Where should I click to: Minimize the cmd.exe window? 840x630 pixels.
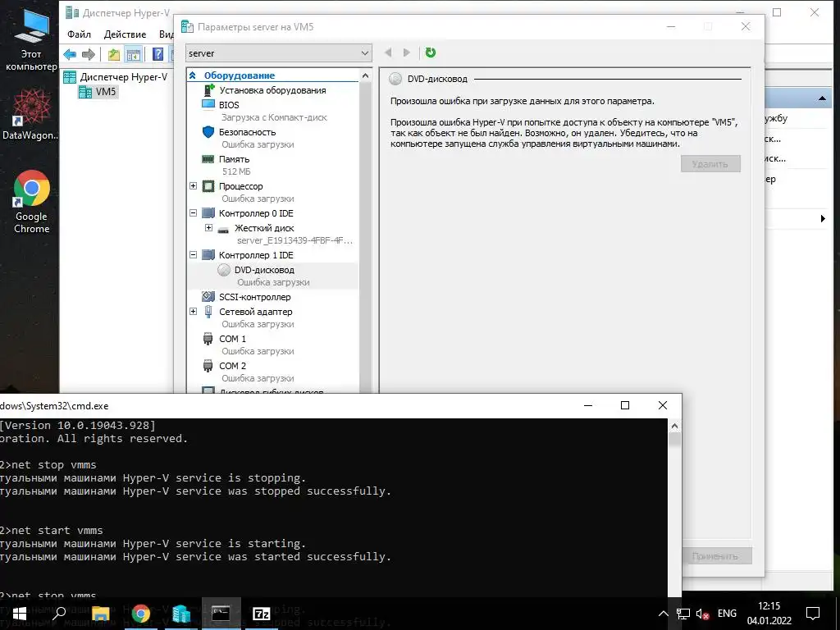tap(588, 405)
